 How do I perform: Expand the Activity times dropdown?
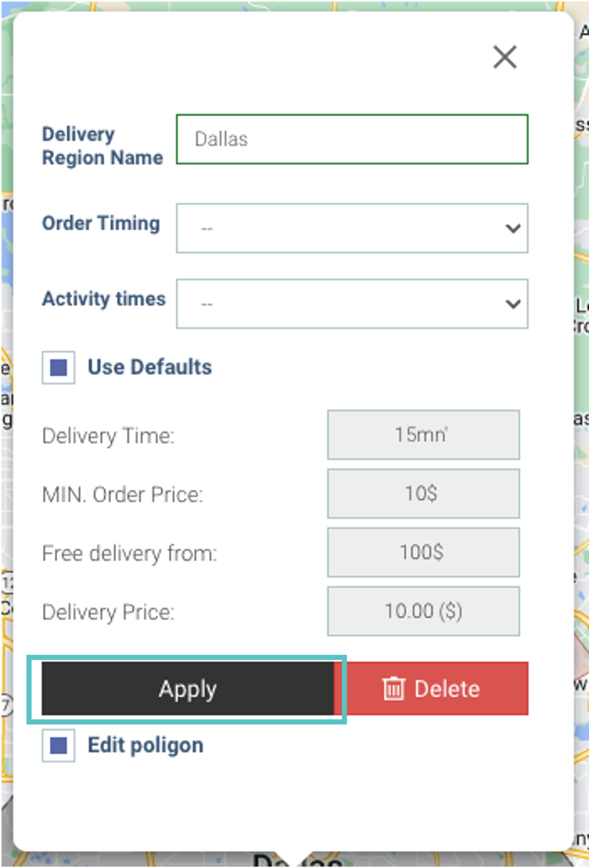[352, 304]
